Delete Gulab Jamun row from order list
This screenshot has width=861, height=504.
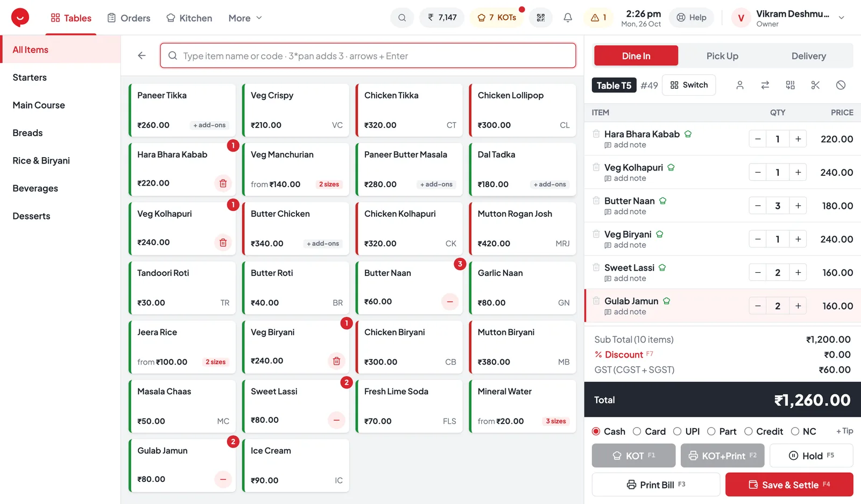point(596,301)
